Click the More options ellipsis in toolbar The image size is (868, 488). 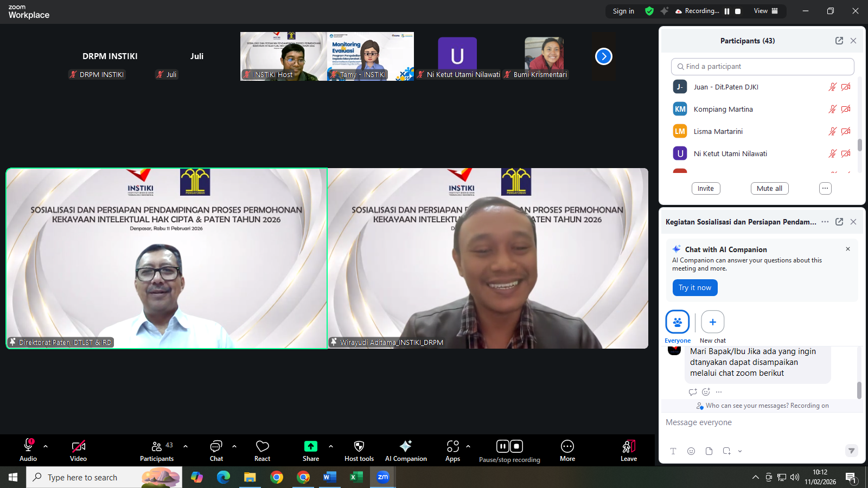point(567,446)
